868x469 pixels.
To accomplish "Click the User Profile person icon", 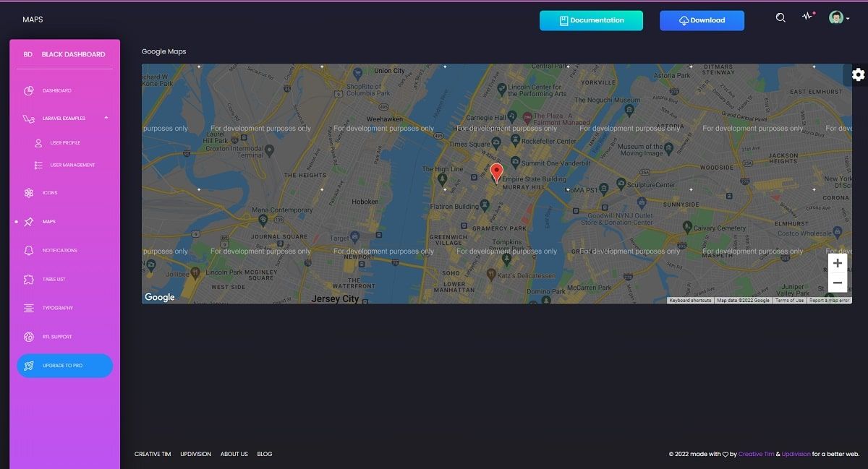I will point(38,143).
